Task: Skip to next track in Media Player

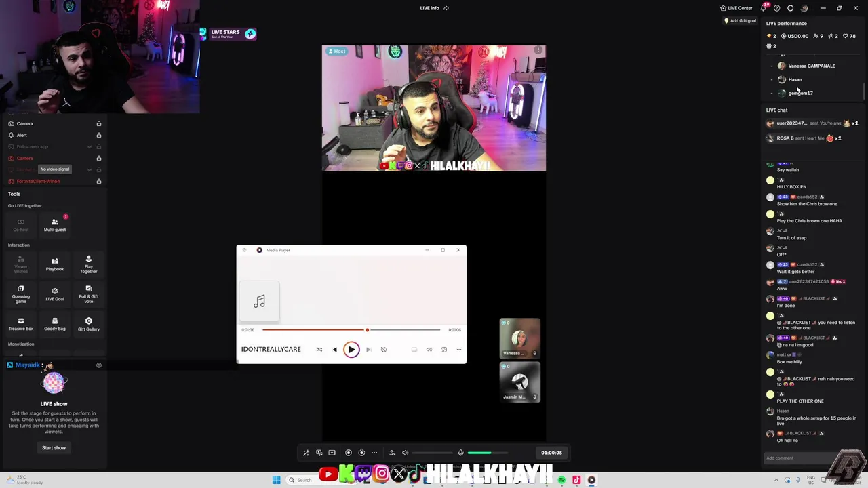Action: (x=368, y=350)
